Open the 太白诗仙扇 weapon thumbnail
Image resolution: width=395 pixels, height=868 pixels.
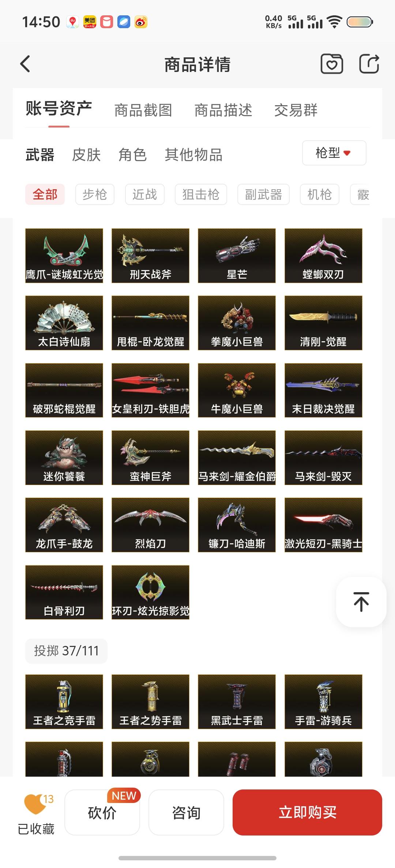tap(64, 323)
